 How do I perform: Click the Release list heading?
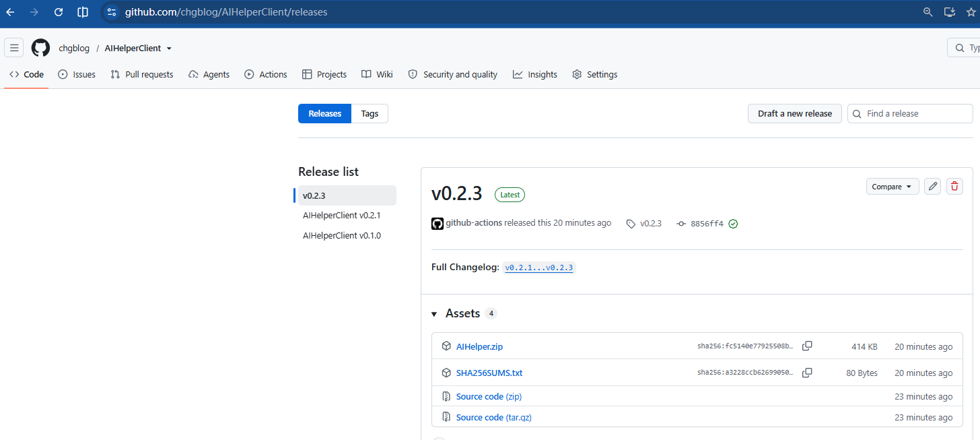pyautogui.click(x=328, y=172)
